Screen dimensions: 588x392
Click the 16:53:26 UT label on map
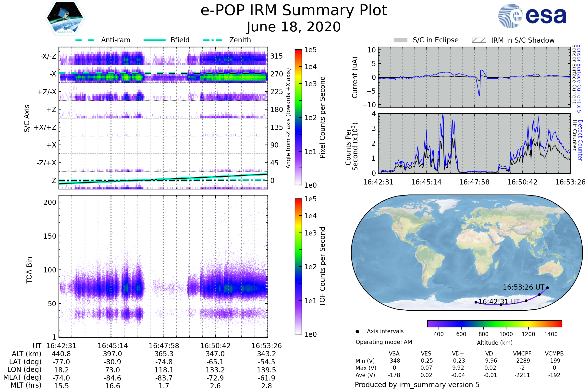coord(524,287)
